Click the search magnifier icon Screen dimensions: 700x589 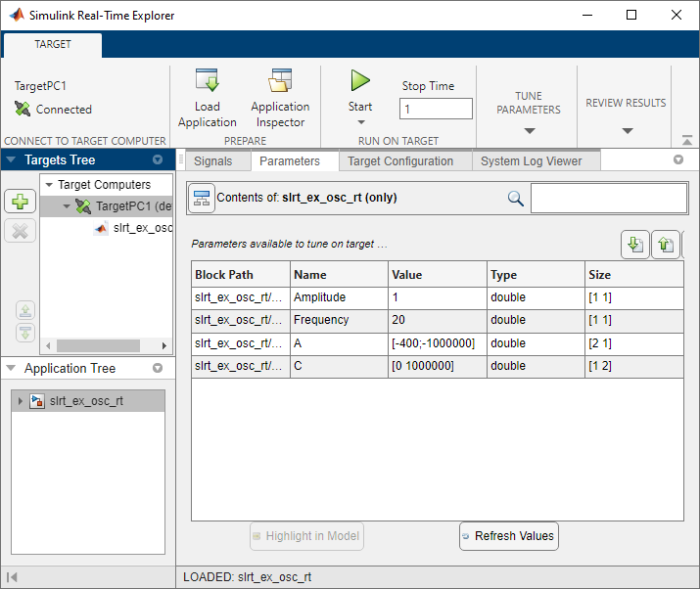[516, 199]
